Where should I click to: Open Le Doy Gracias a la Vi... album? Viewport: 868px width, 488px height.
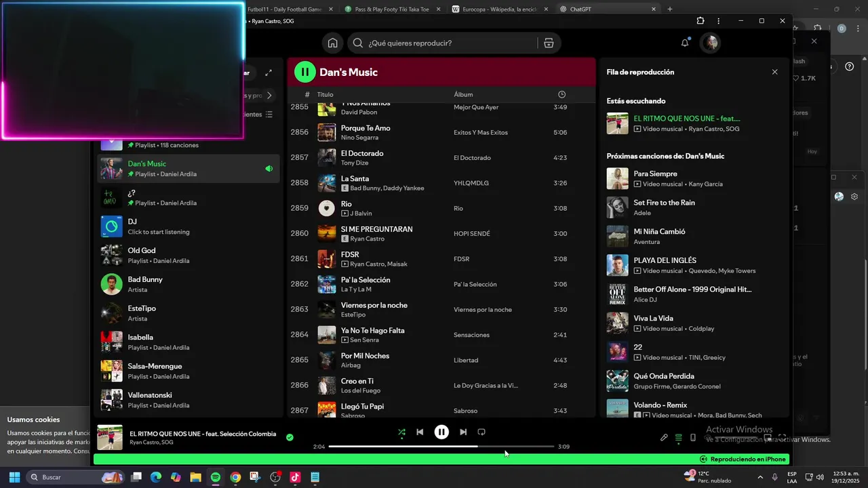coord(486,386)
